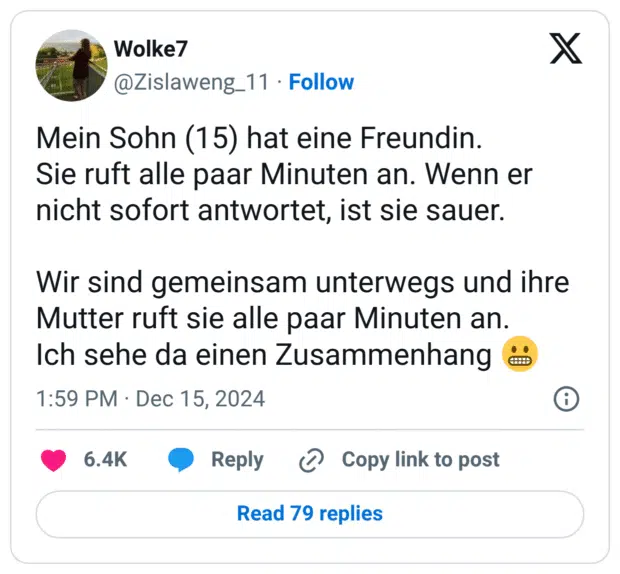Click the grimacing face emoji
620x574 pixels.
[x=520, y=354]
